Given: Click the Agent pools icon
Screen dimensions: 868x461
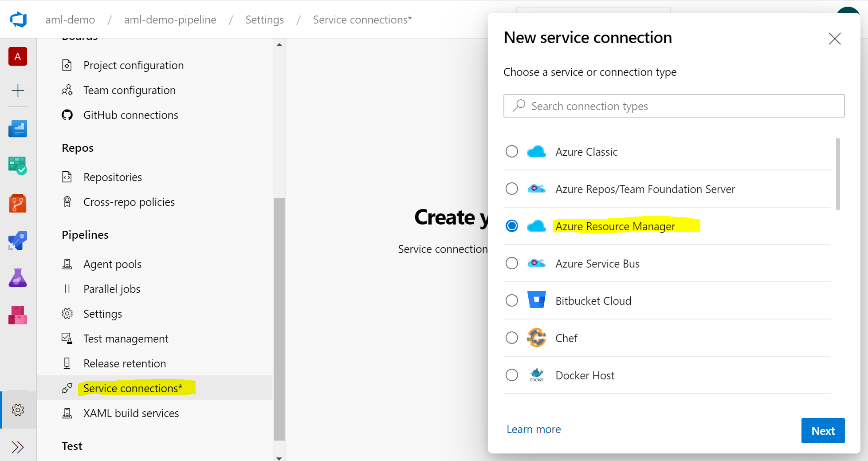Looking at the screenshot, I should (x=67, y=264).
